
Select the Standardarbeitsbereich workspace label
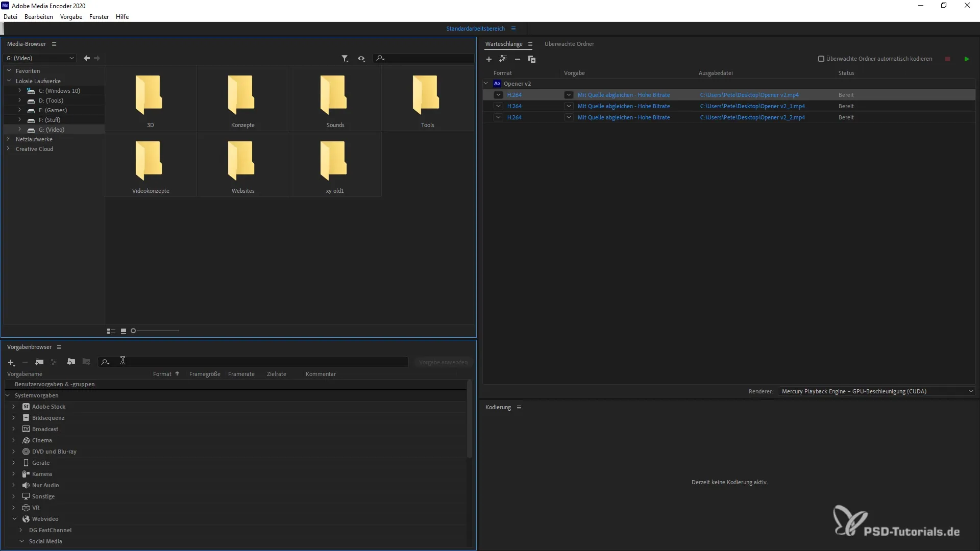click(x=475, y=29)
